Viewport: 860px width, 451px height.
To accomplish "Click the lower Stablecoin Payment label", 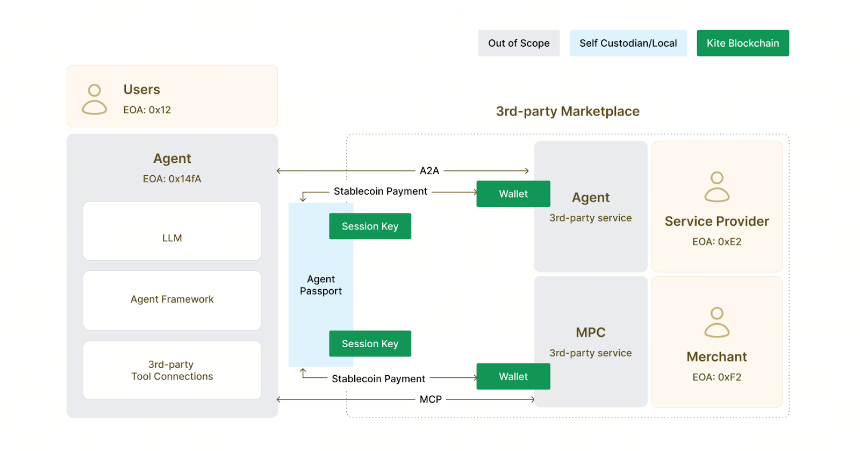I will (378, 379).
